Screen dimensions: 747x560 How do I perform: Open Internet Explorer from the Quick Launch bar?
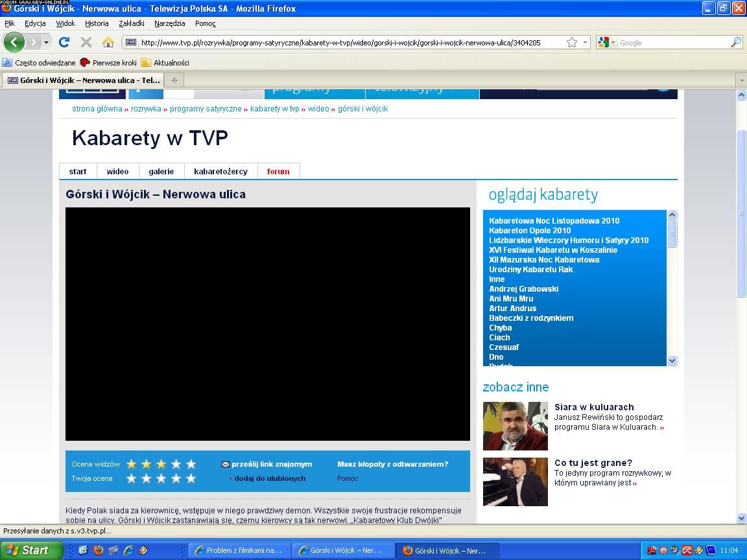(128, 550)
